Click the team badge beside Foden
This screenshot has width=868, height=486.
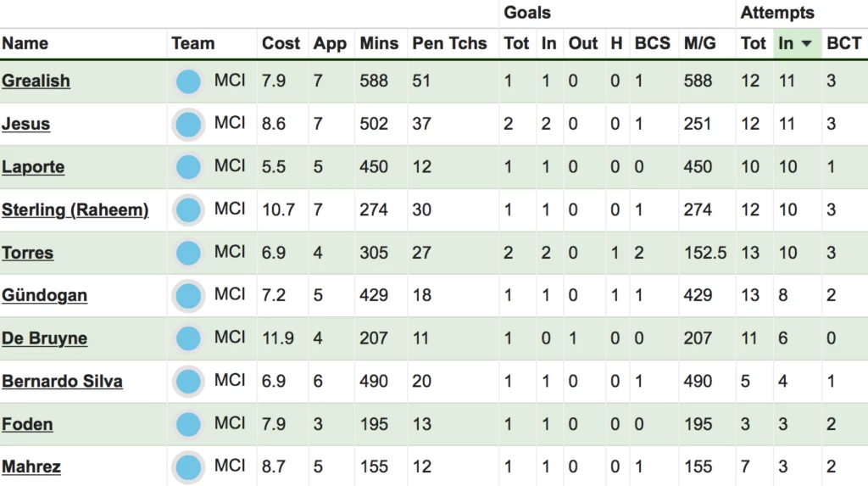coord(188,424)
